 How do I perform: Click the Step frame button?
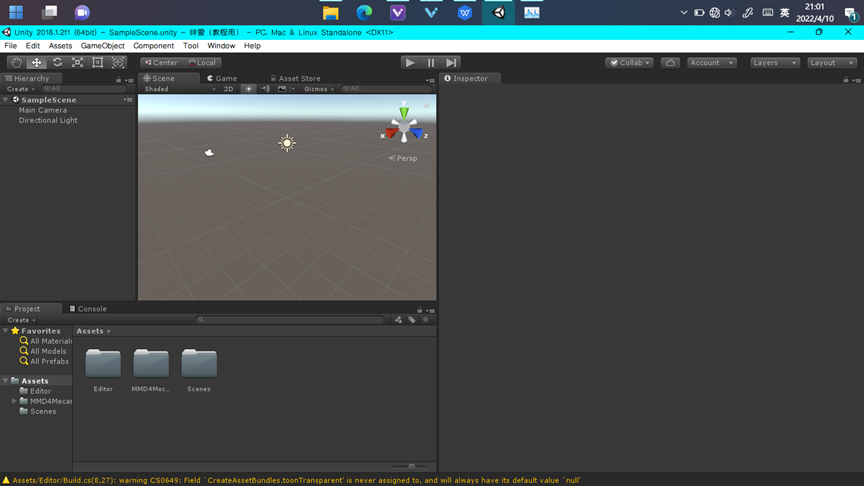(x=452, y=62)
